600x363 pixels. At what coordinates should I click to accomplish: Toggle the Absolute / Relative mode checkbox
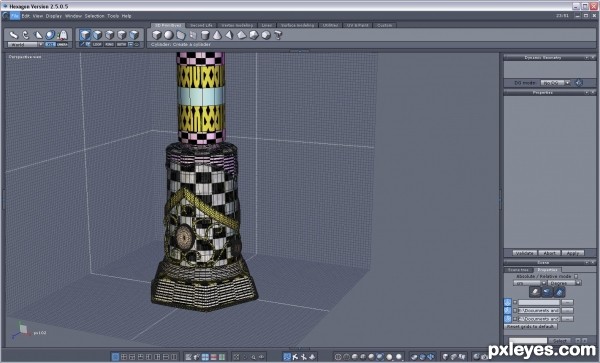(576, 276)
